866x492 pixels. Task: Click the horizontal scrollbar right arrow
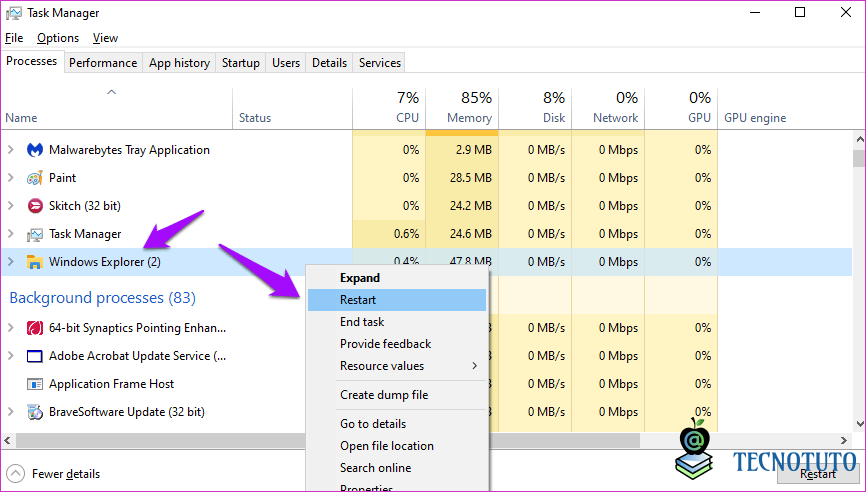[x=844, y=440]
